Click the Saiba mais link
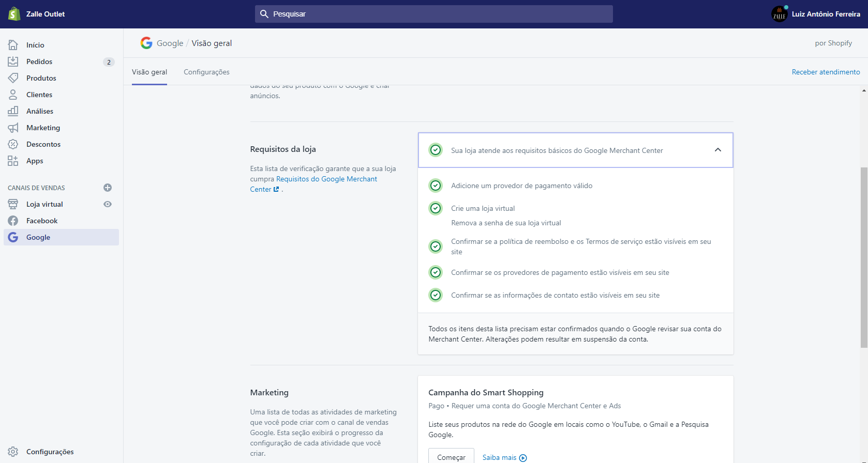This screenshot has height=463, width=868. pyautogui.click(x=499, y=457)
